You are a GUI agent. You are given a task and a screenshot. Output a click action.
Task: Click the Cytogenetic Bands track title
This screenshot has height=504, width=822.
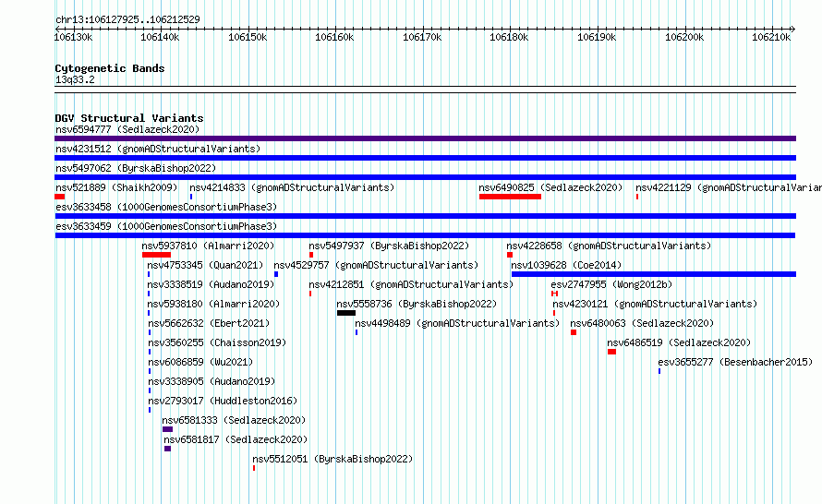[110, 68]
